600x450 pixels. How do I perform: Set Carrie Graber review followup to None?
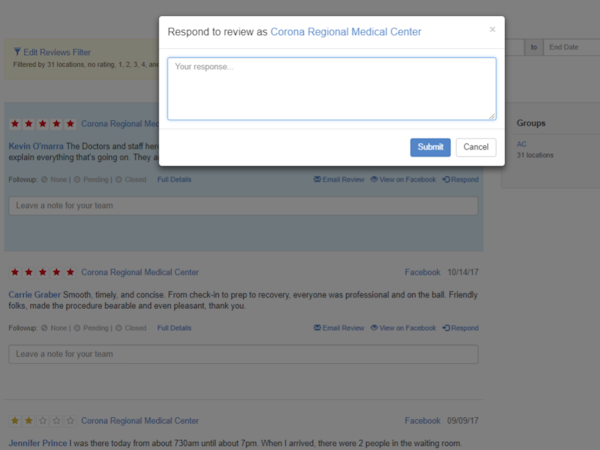click(54, 328)
